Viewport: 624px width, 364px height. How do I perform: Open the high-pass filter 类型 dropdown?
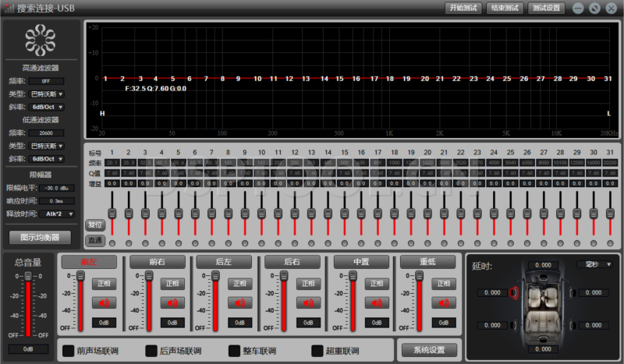[x=48, y=94]
